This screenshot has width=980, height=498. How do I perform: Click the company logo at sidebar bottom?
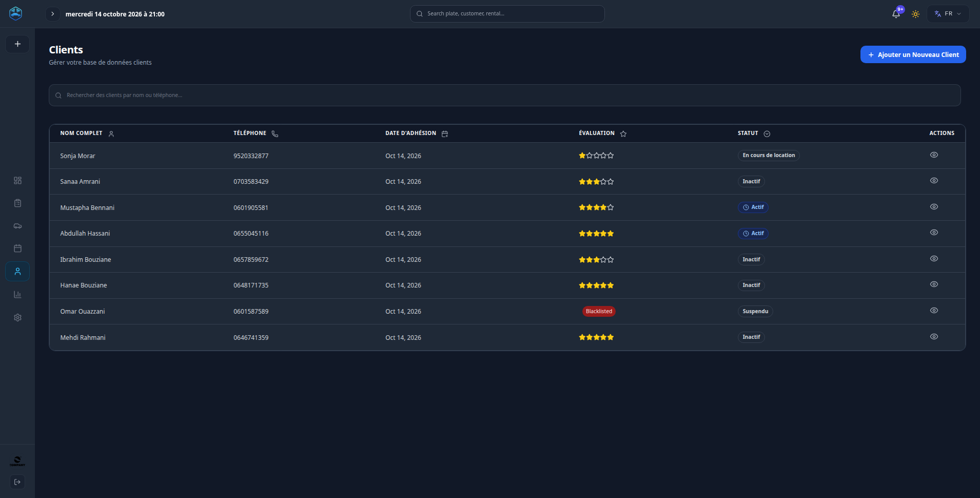pos(17,461)
